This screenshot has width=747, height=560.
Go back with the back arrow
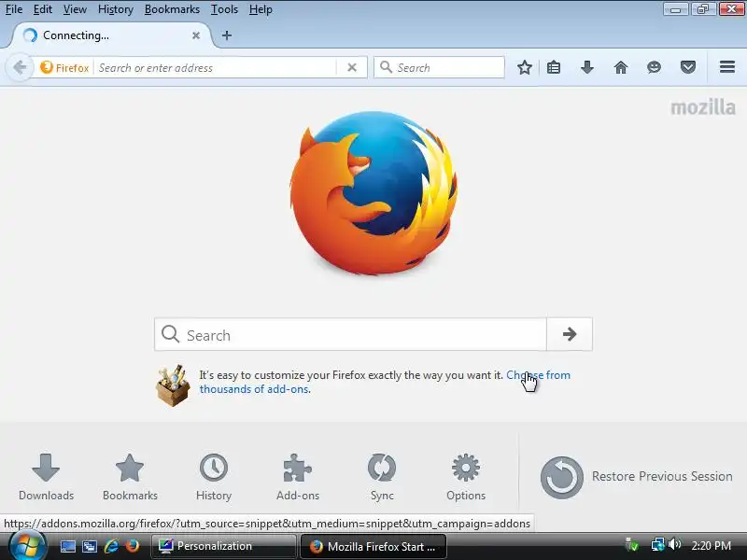[x=20, y=67]
